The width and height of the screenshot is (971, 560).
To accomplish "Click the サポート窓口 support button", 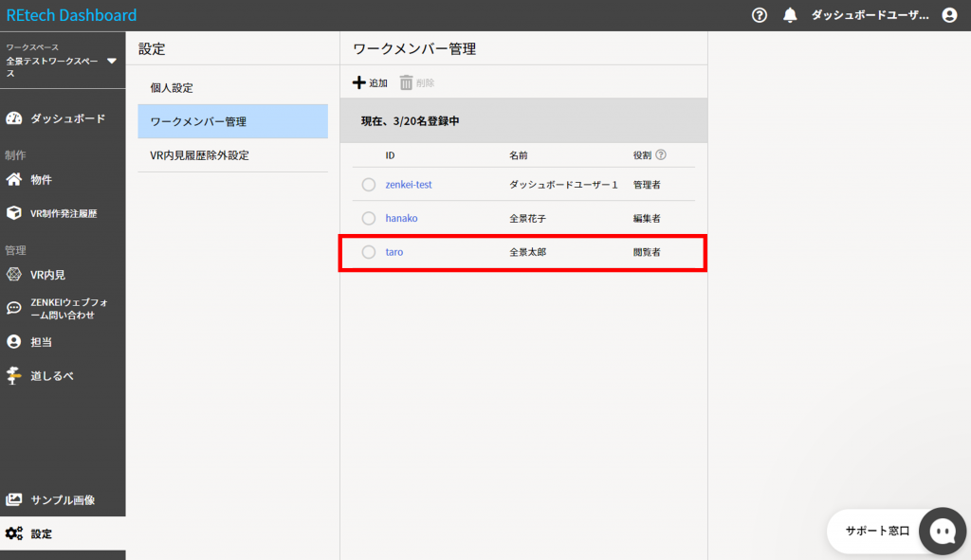I will (x=877, y=531).
